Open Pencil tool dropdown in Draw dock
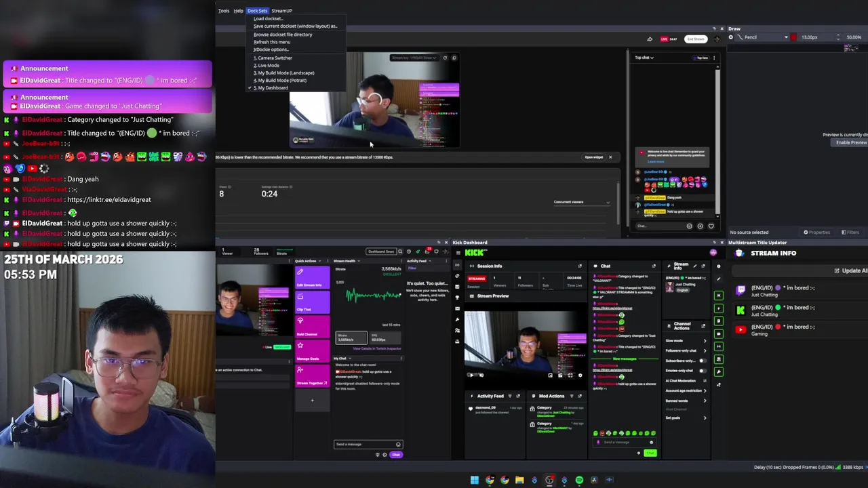868x488 pixels. point(763,37)
